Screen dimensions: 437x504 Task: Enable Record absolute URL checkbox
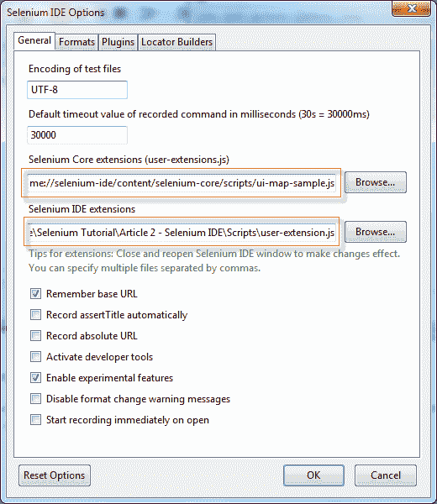[x=35, y=336]
